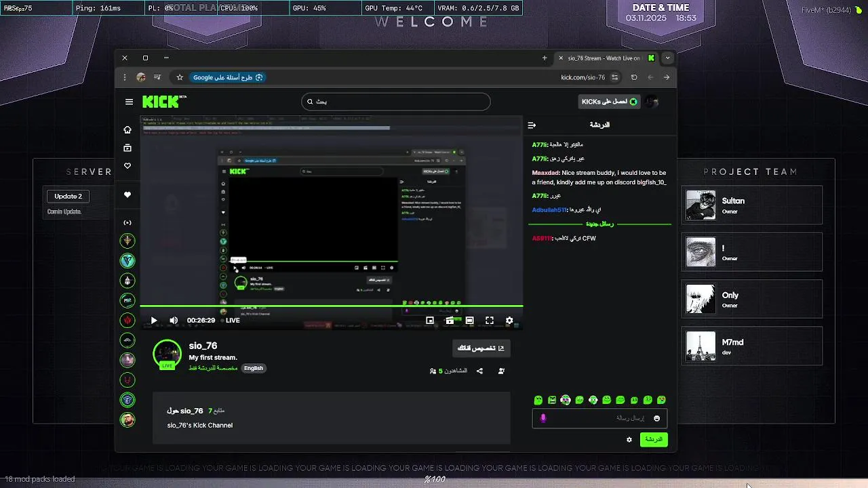Go to Kick home via sidebar icon
Image resolution: width=868 pixels, height=488 pixels.
[x=127, y=129]
